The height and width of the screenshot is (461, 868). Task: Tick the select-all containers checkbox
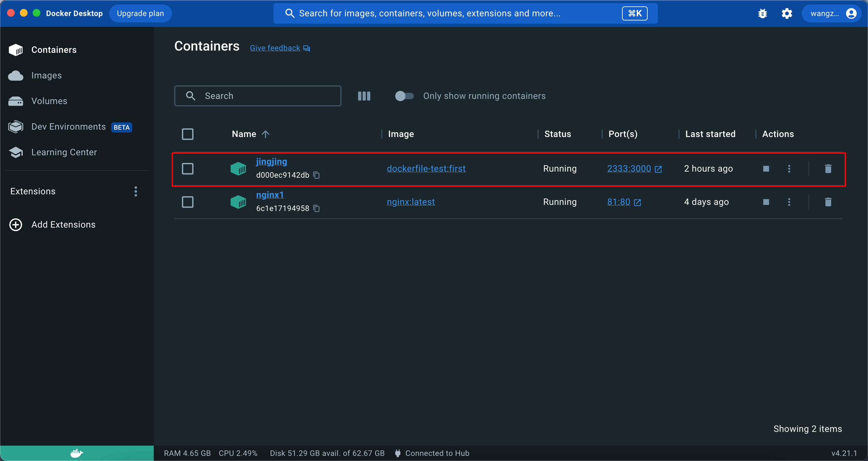tap(188, 134)
